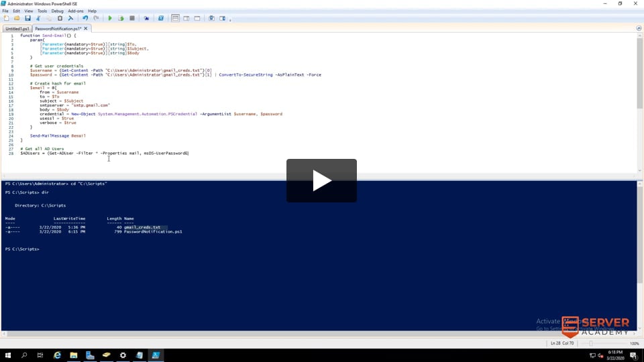Switch to the Untitled1.ps1 tab
Screen dimensions: 644x362
(17, 29)
